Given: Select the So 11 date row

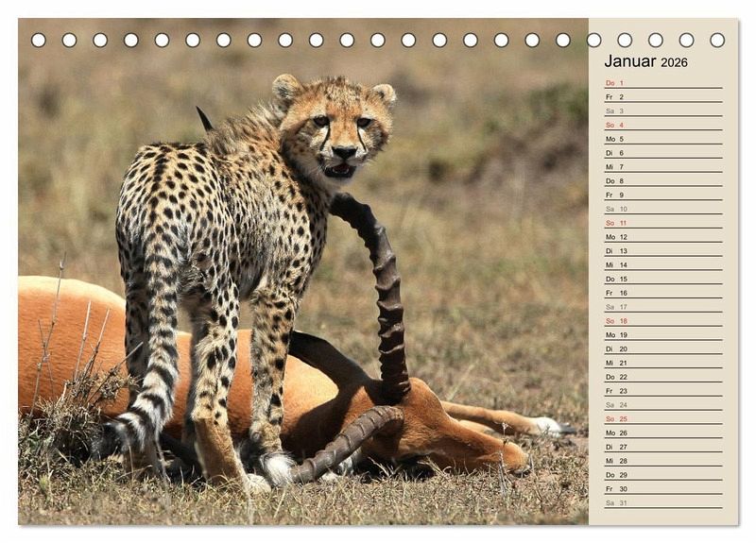Looking at the screenshot, I should [662, 223].
